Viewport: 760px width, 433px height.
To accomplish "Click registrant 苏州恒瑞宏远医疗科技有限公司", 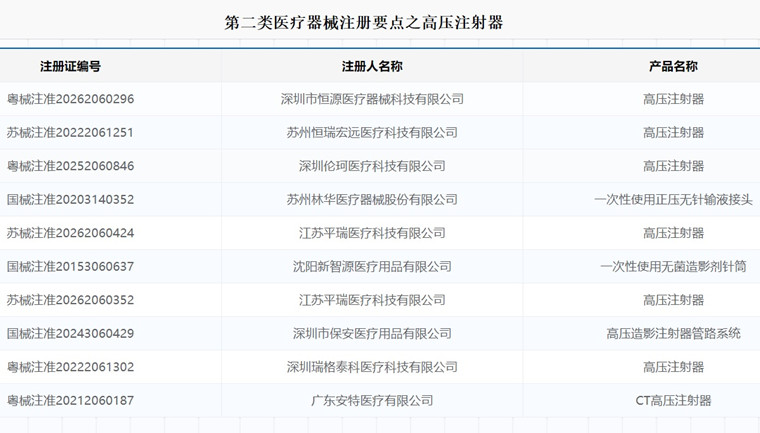I will (x=372, y=132).
